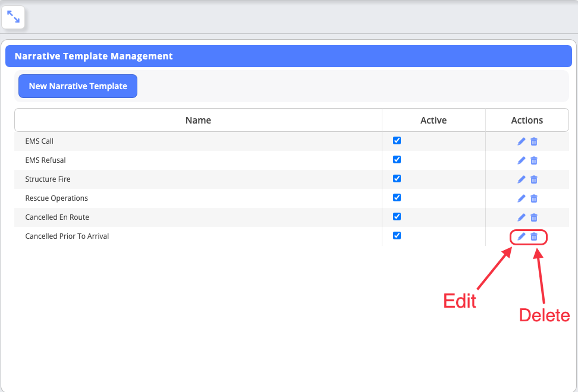Toggle Active for Cancelled Prior To Arrival
578x392 pixels.
click(x=397, y=236)
